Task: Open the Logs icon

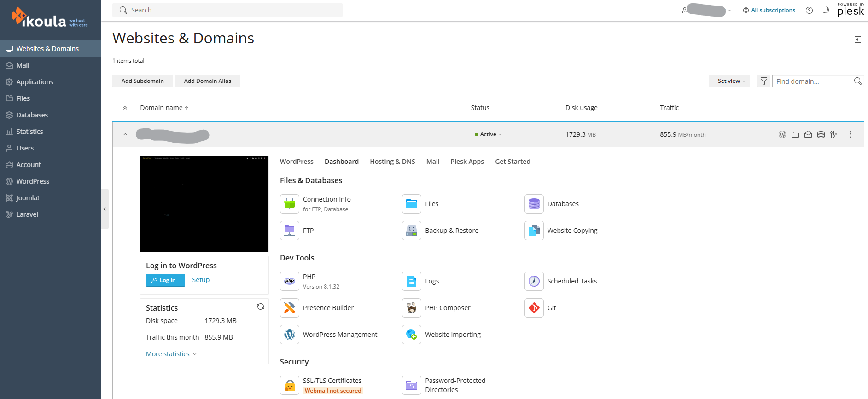Action: [412, 281]
